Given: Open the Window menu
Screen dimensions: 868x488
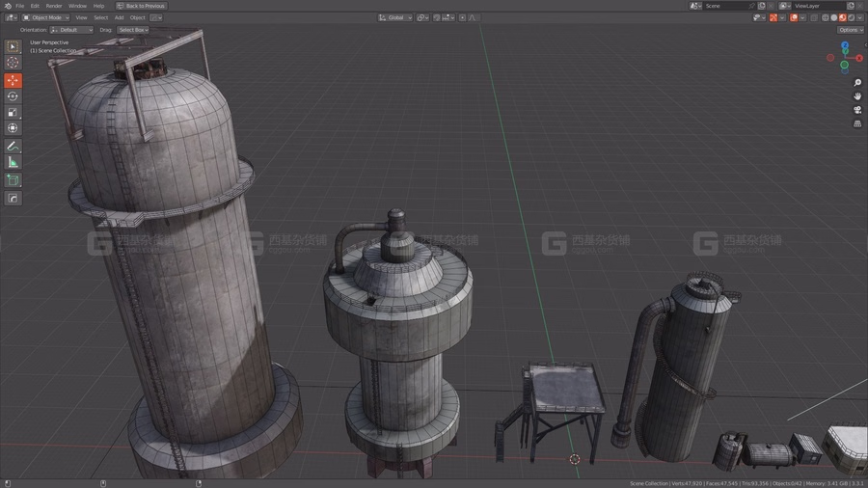Looking at the screenshot, I should 77,6.
